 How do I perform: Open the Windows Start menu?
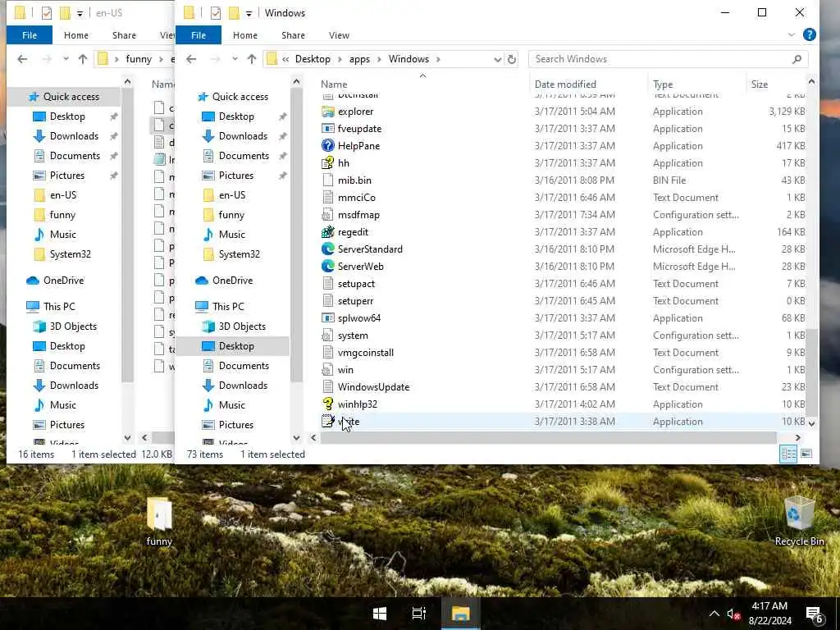[x=380, y=614]
